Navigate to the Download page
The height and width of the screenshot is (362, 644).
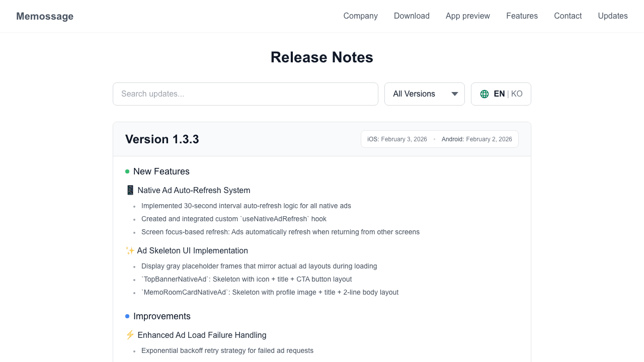pyautogui.click(x=412, y=16)
